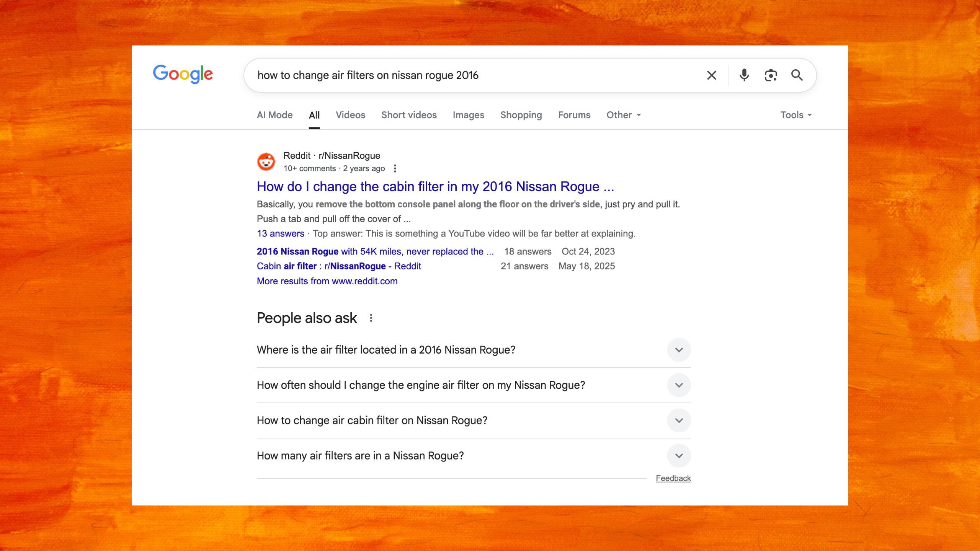Screen dimensions: 980x551
Task: Expand 'How often should I change' question
Action: [474, 385]
